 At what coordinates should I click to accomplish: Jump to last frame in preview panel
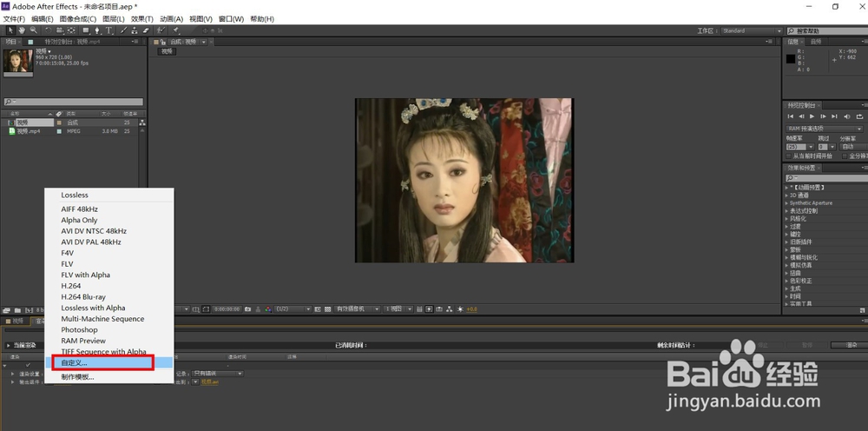pos(834,116)
